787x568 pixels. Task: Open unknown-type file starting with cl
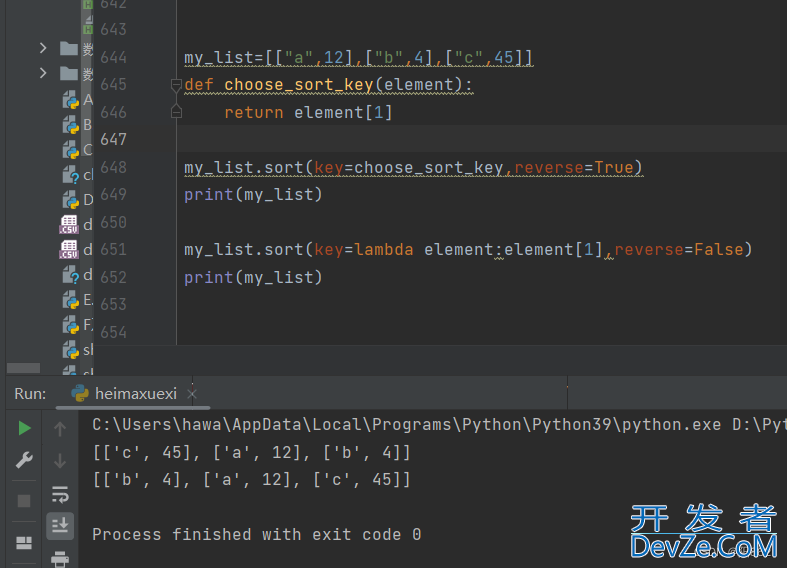click(x=78, y=175)
